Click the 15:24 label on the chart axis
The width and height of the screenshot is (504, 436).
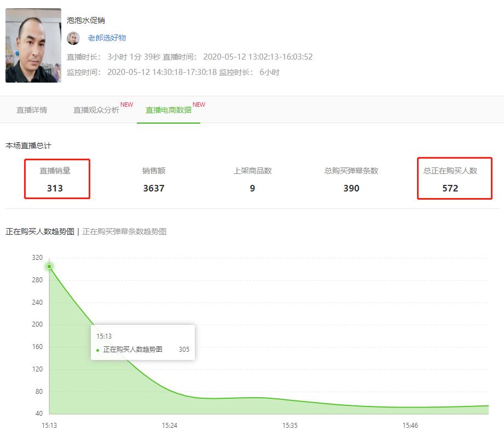[170, 425]
